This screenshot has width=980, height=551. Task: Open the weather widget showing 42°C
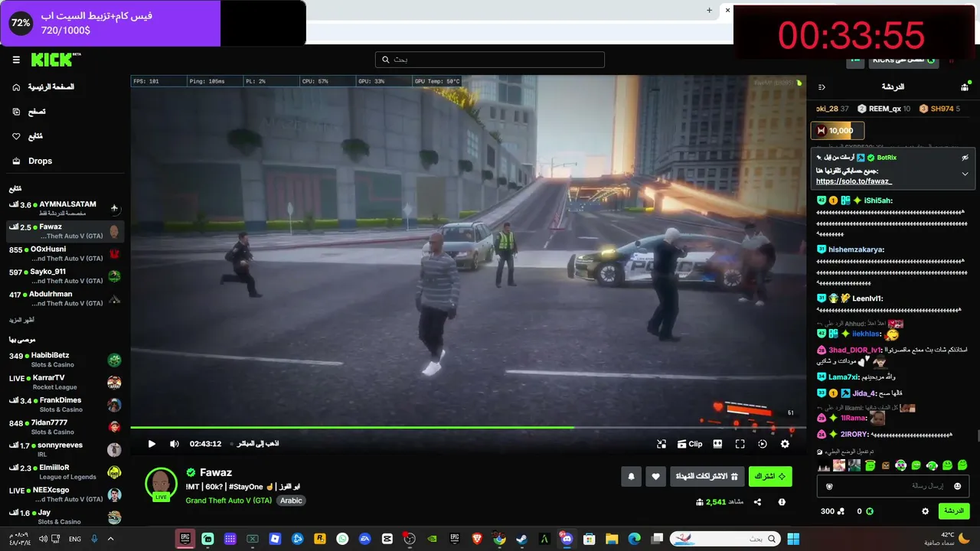coord(946,539)
